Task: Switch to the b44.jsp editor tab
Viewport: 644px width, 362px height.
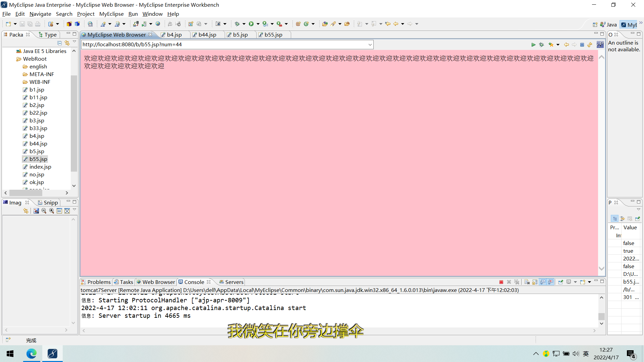Action: point(207,35)
